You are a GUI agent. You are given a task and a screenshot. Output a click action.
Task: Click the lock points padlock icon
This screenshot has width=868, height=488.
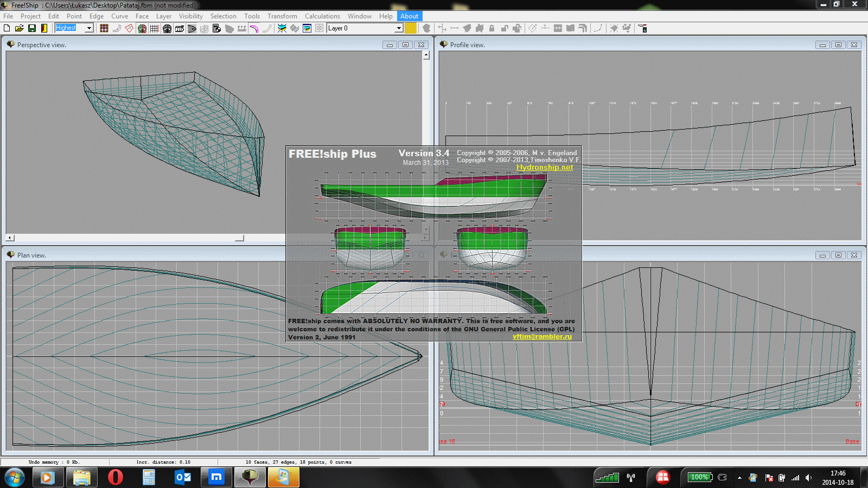[492, 28]
